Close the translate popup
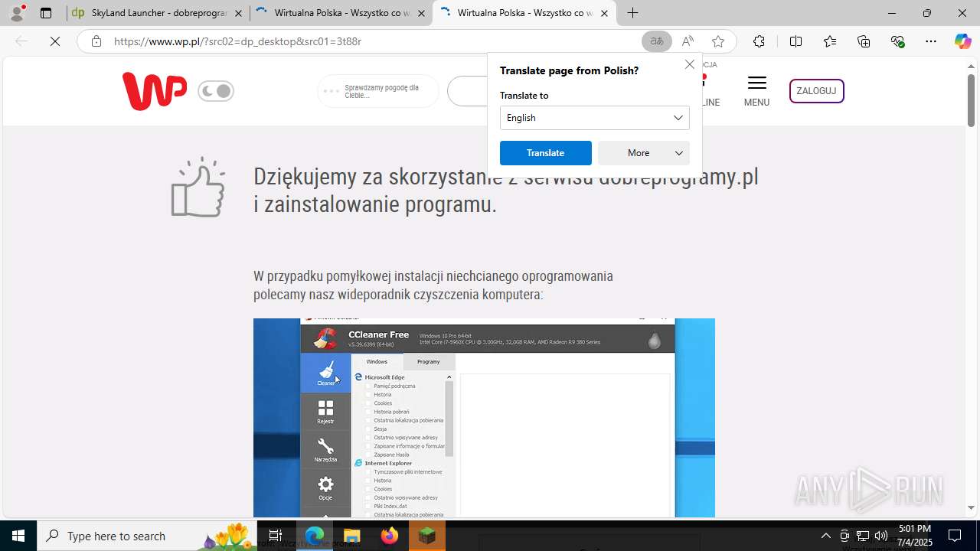The width and height of the screenshot is (980, 551). point(690,64)
